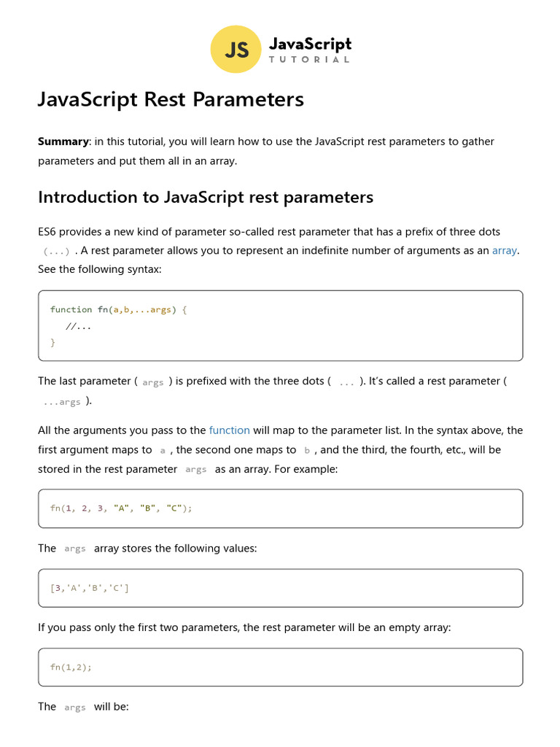The width and height of the screenshot is (560, 747).
Task: Click the inline "...args" code snippet
Action: (62, 402)
